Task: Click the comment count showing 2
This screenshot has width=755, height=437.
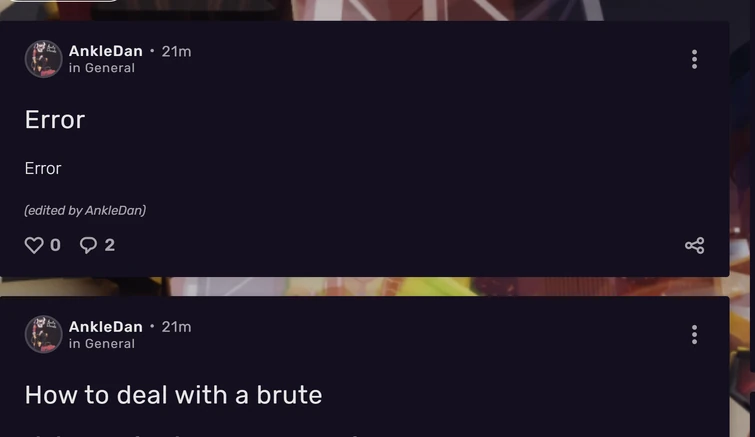Action: [x=110, y=245]
